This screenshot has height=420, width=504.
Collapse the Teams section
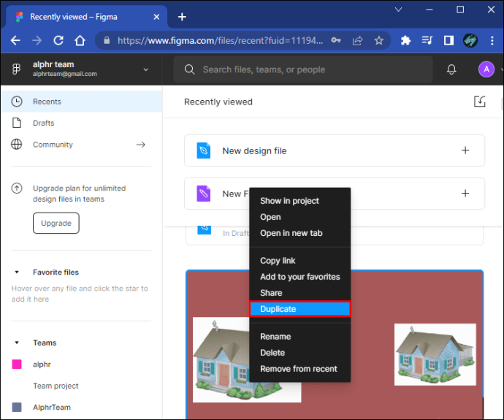click(x=18, y=343)
